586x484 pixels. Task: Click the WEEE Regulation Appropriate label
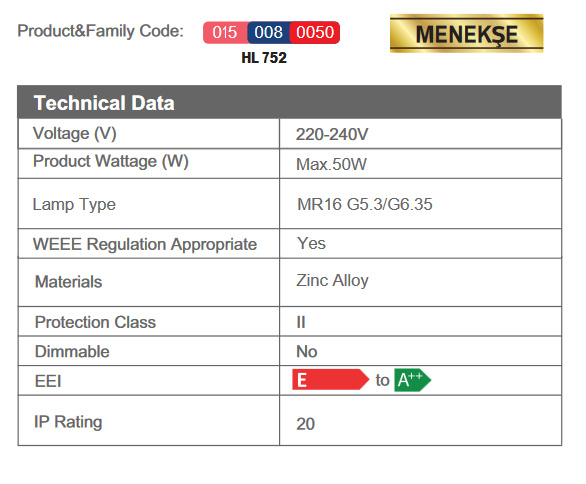coord(145,244)
